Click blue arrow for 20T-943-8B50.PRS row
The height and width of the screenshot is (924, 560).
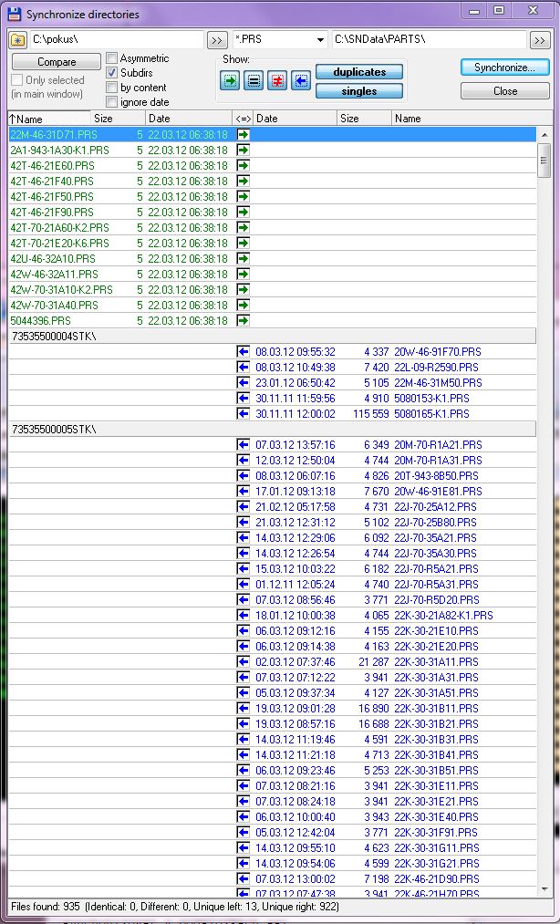coord(243,475)
